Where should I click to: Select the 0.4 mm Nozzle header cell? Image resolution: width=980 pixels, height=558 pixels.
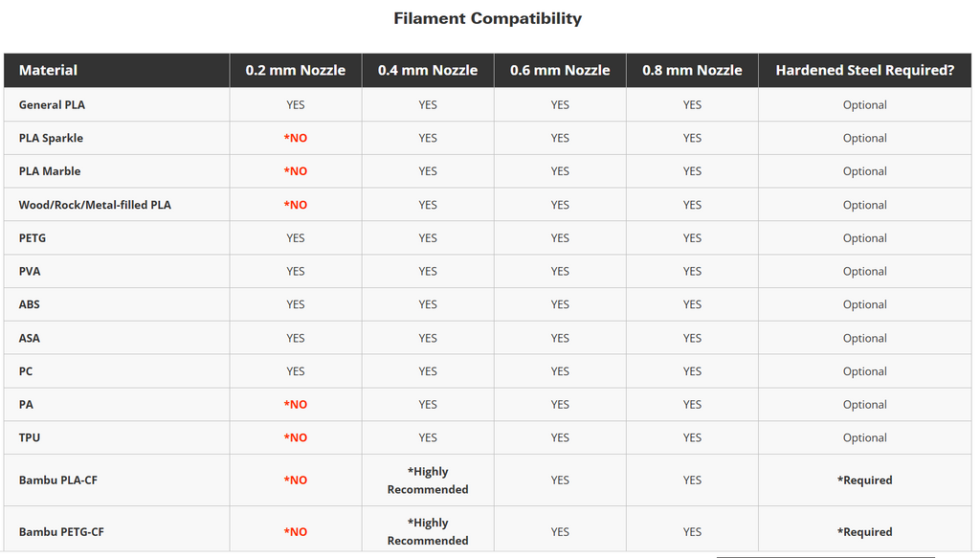point(428,70)
